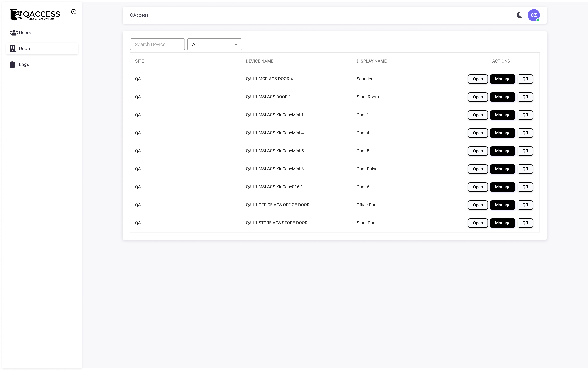The width and height of the screenshot is (588, 371).
Task: Manage the Door Pulse device
Action: click(503, 169)
